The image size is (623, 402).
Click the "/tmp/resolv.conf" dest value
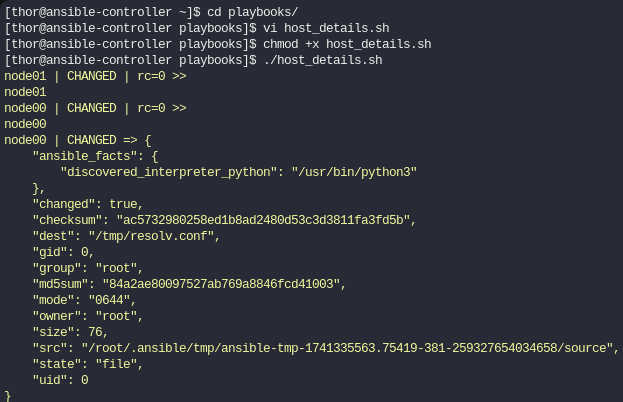(x=151, y=236)
